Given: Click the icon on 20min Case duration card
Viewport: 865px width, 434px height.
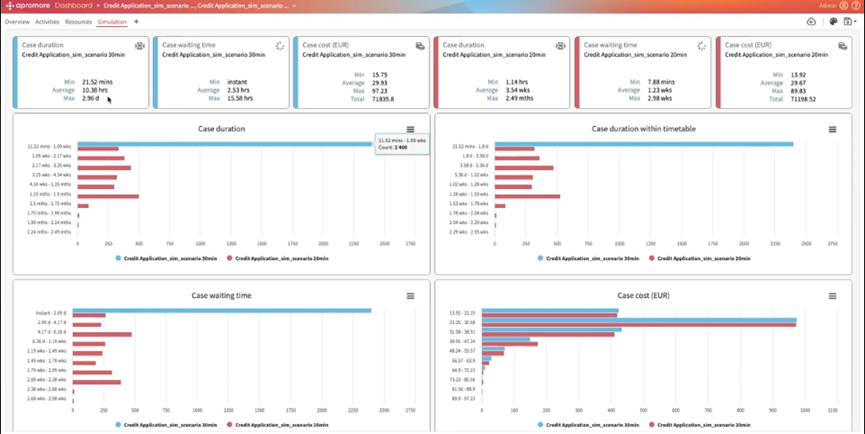Looking at the screenshot, I should point(561,46).
